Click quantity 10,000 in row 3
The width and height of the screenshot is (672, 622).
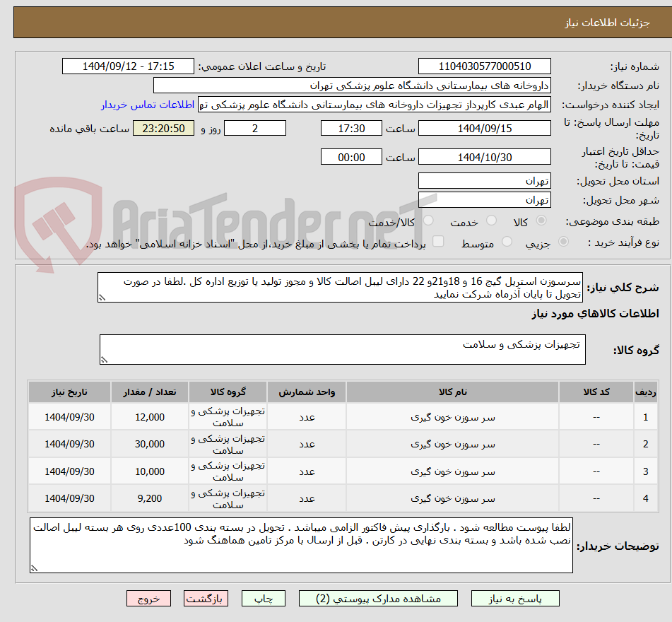coord(150,471)
